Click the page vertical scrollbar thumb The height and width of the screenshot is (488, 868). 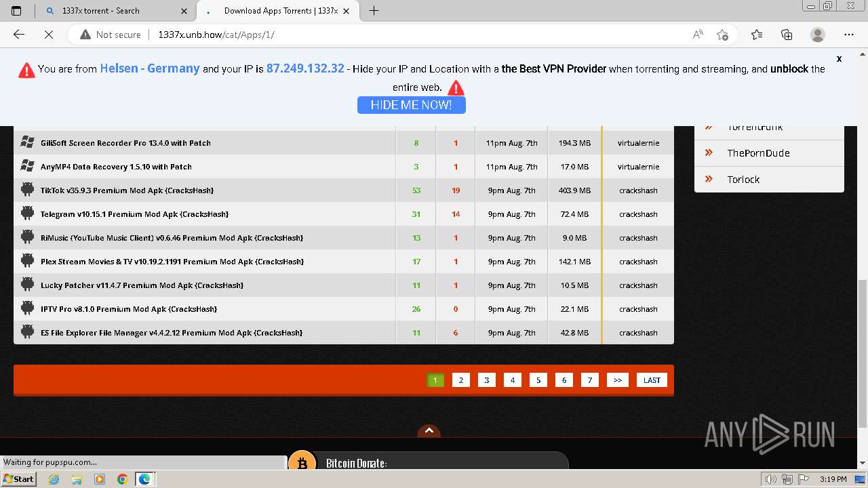coord(863,354)
